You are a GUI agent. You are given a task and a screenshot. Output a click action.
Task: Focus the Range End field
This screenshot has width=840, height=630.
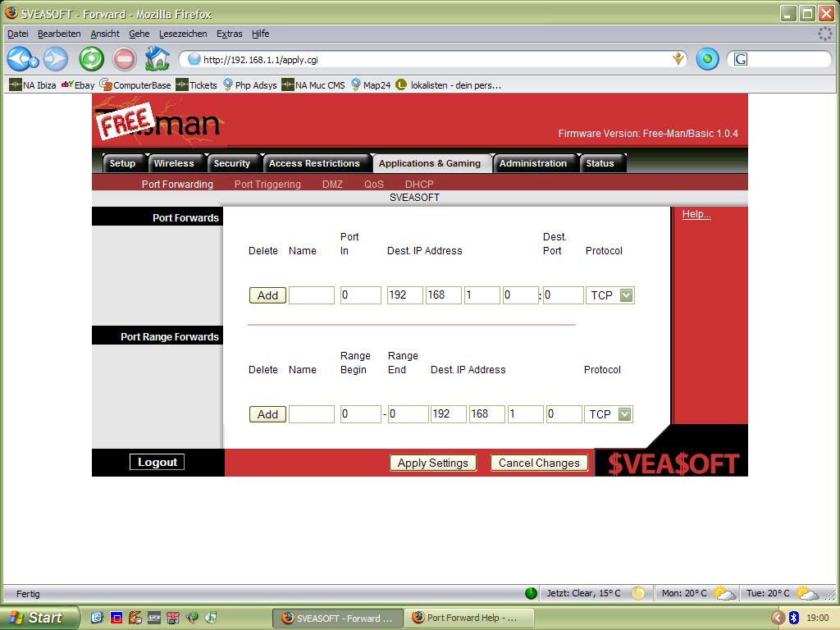click(409, 414)
